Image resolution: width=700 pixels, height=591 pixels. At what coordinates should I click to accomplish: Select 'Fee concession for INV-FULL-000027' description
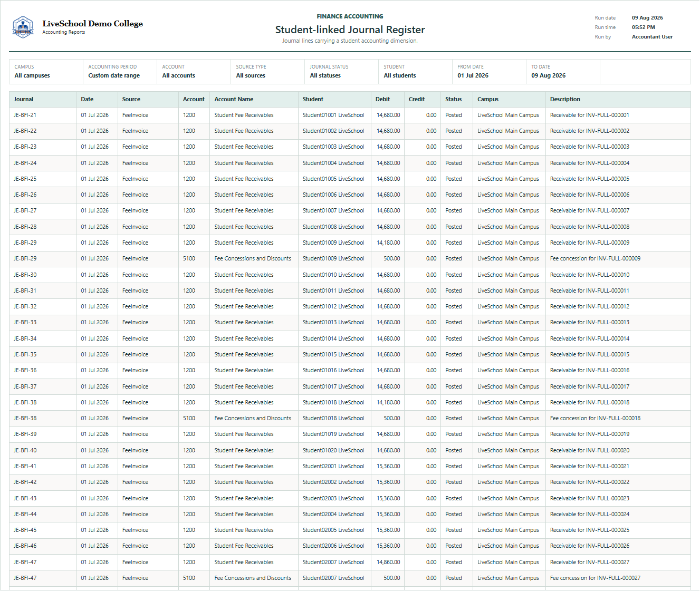pyautogui.click(x=596, y=578)
